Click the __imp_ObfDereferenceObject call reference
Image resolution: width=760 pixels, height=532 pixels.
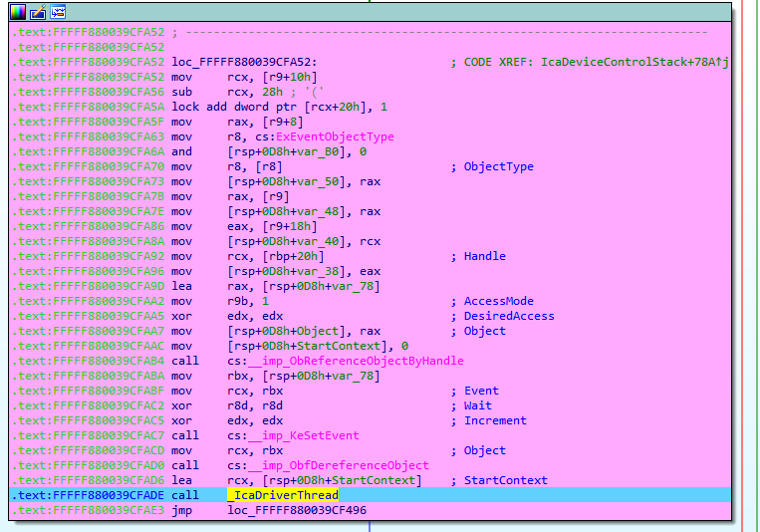pos(343,465)
